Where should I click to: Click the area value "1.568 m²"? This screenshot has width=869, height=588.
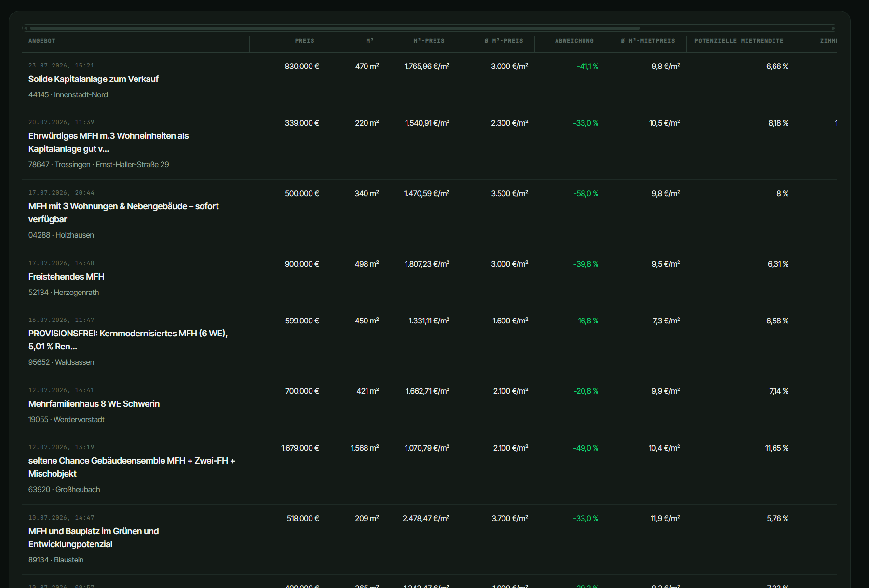click(365, 448)
